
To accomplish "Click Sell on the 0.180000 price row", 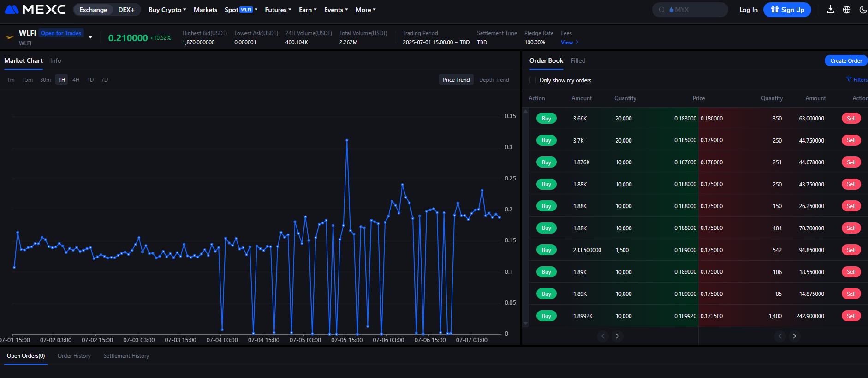I will (x=851, y=119).
